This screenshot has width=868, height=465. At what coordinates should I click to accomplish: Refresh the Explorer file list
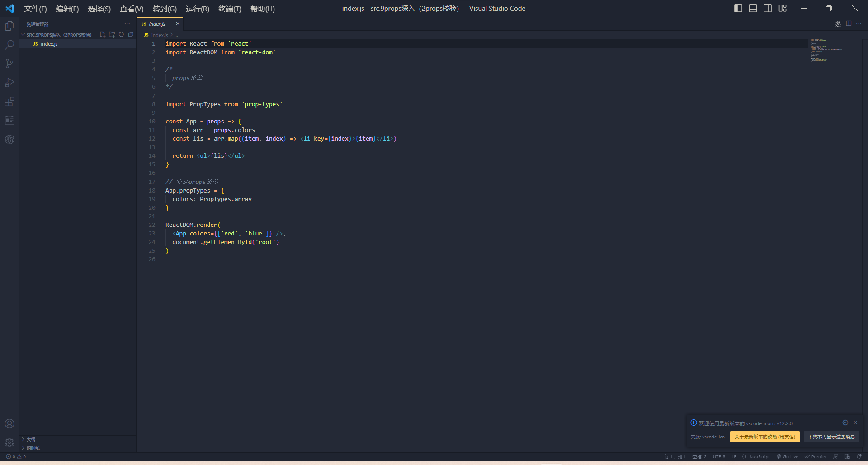click(121, 34)
